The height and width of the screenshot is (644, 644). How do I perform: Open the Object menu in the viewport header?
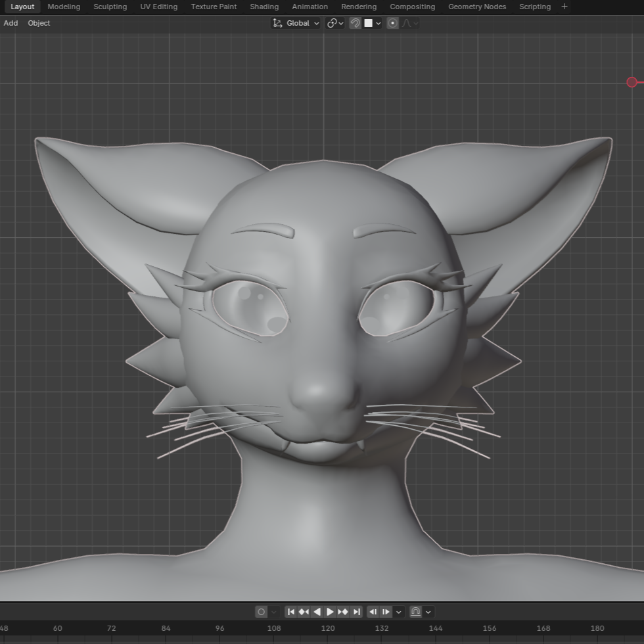click(x=39, y=24)
